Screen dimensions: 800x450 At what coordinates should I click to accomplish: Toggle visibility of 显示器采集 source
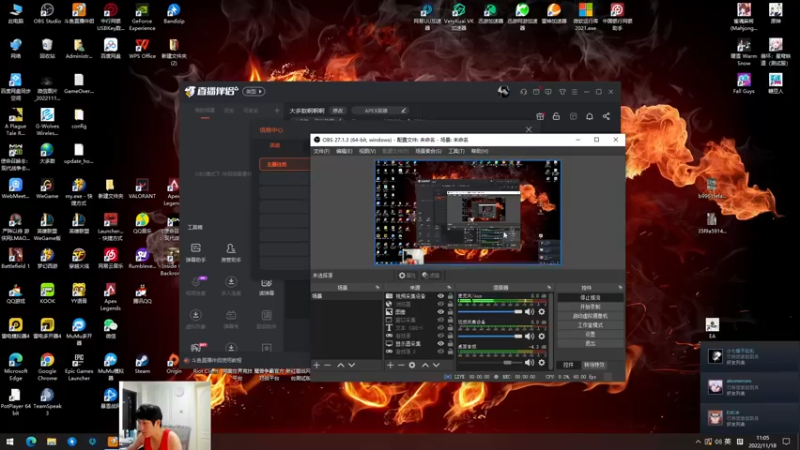pyautogui.click(x=440, y=343)
